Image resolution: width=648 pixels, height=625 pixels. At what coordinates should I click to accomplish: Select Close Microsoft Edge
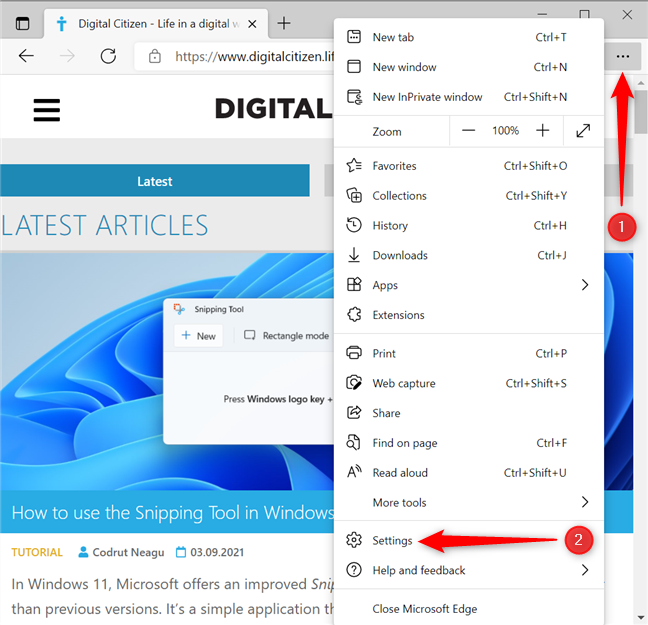coord(469,608)
